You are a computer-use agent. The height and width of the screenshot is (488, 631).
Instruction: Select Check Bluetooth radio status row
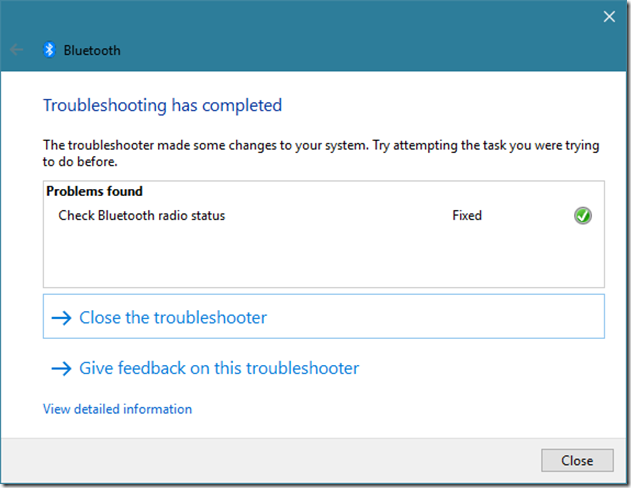pyautogui.click(x=324, y=216)
